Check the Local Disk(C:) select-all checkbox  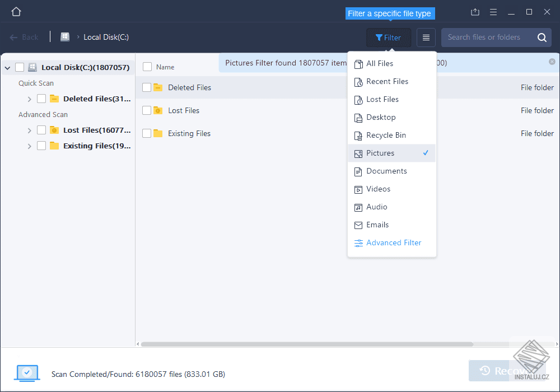[20, 67]
